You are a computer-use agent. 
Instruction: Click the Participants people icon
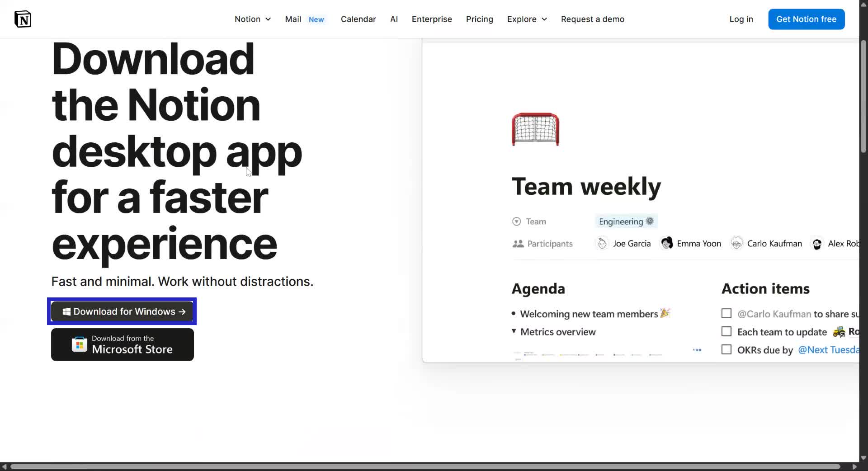(x=517, y=243)
